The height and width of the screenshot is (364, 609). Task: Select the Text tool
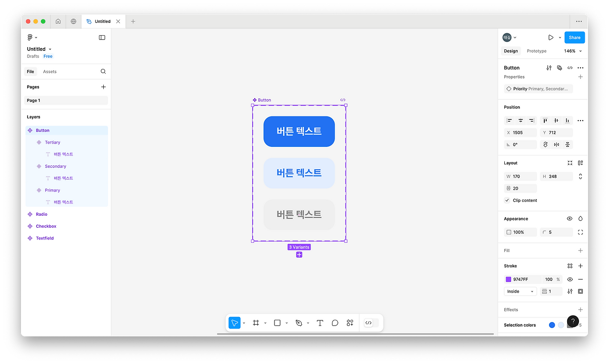[x=320, y=323]
